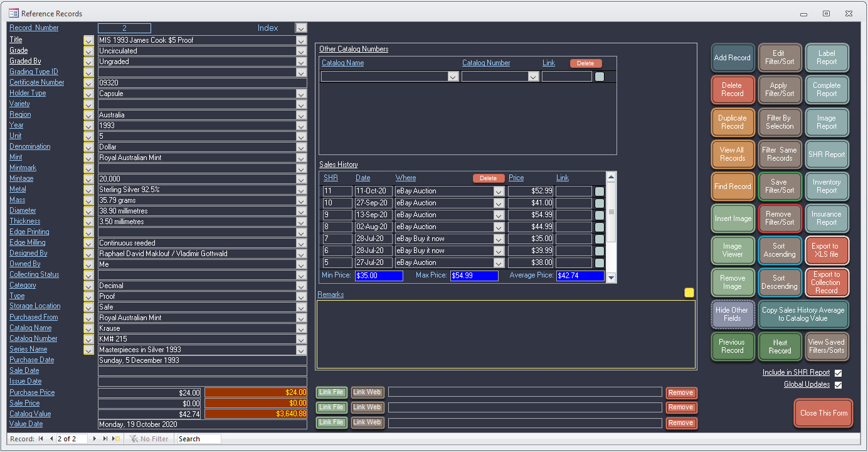
Task: Click the Certificate Number field 09320
Action: 202,83
